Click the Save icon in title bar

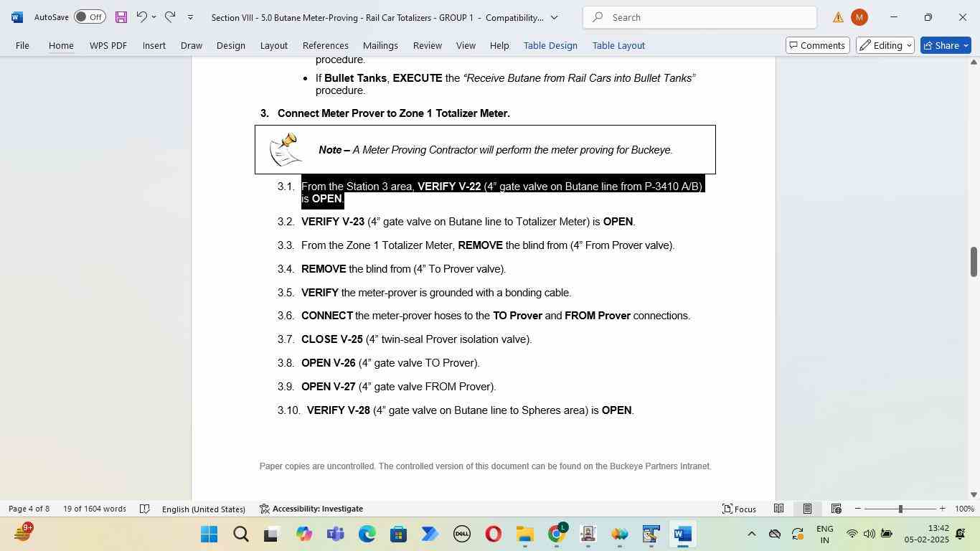121,17
